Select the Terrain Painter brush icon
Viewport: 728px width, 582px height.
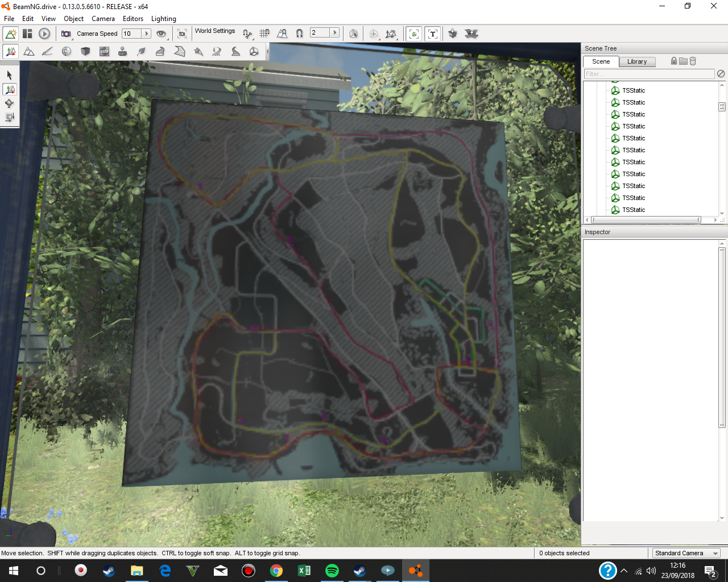pyautogui.click(x=48, y=51)
